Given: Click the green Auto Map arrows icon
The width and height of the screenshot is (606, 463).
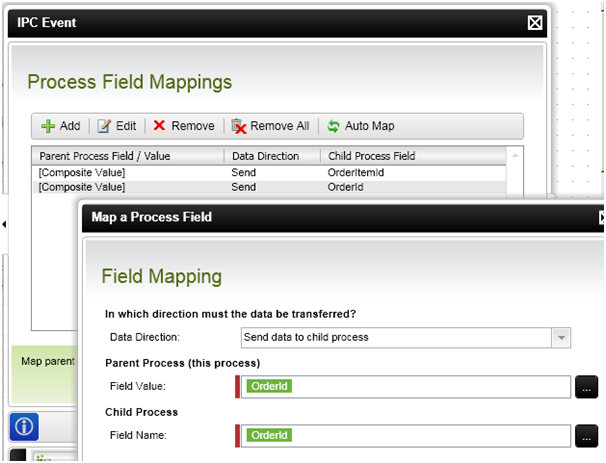Looking at the screenshot, I should (x=333, y=126).
